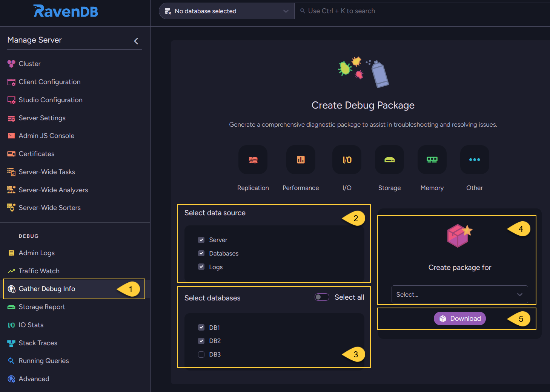The width and height of the screenshot is (550, 392).
Task: Click the Logs label text
Action: (x=216, y=267)
